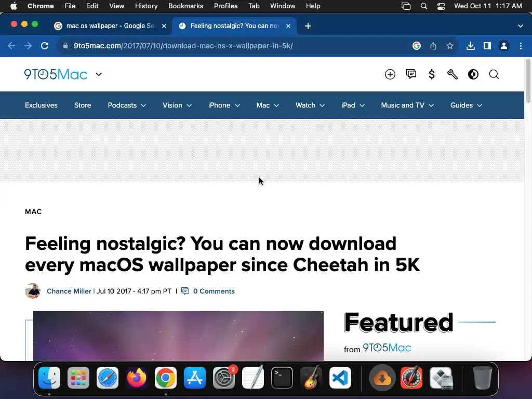Open GarageBand from the Dock

point(311,378)
